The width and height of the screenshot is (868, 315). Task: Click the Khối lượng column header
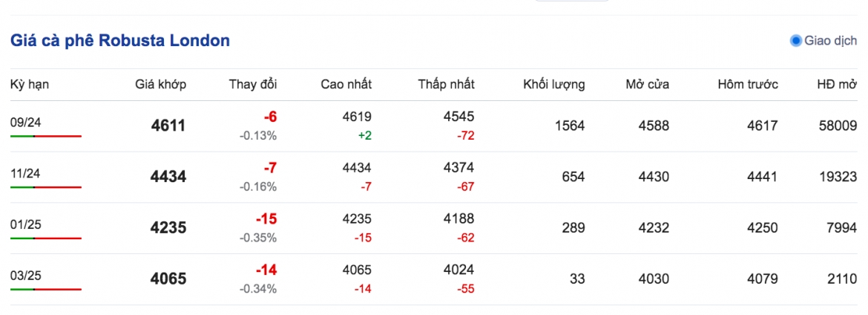[x=554, y=85]
